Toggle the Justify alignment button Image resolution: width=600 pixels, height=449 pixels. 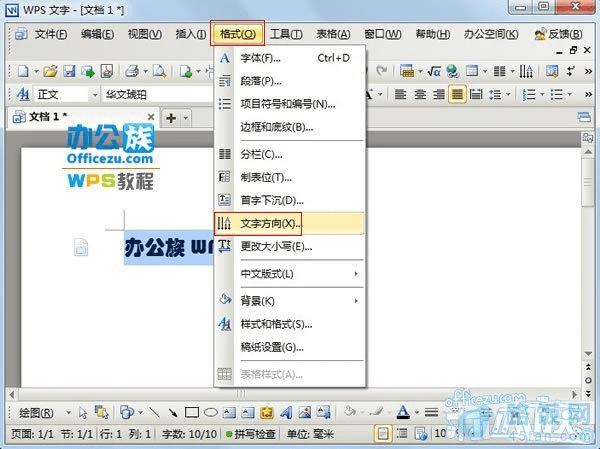[457, 94]
